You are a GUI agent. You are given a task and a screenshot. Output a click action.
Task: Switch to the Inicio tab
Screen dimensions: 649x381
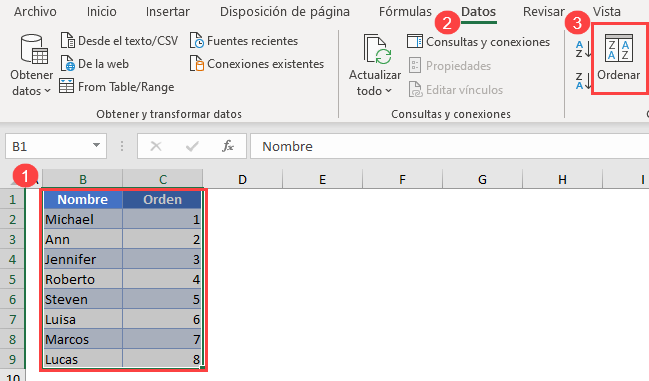101,12
